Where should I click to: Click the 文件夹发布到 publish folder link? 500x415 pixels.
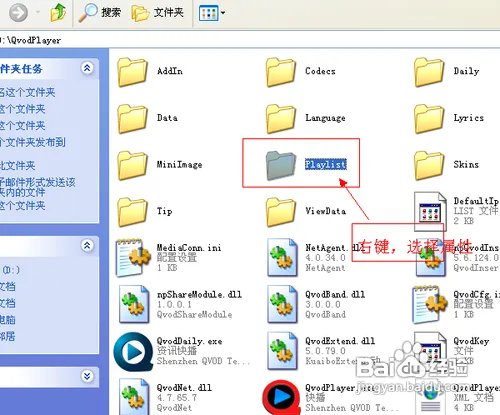33,142
